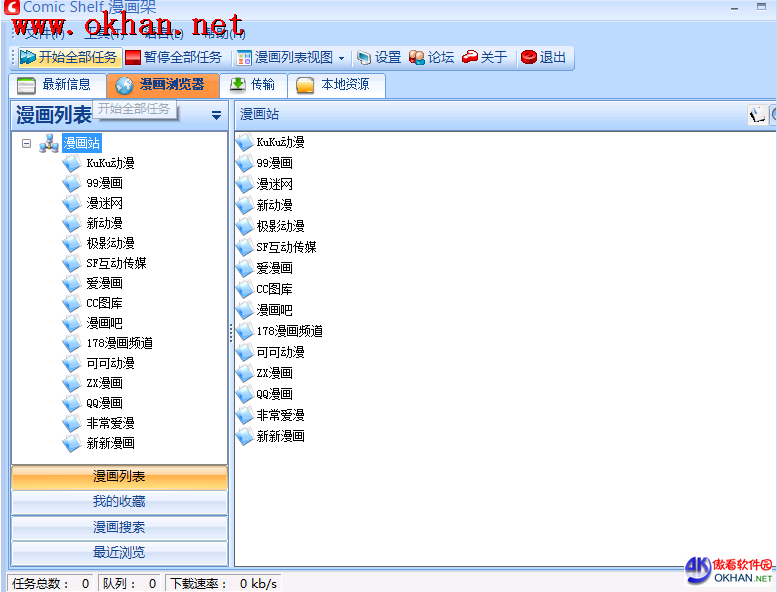Click SF互动传媒 icon in the left tree
The image size is (777, 592).
pos(72,263)
